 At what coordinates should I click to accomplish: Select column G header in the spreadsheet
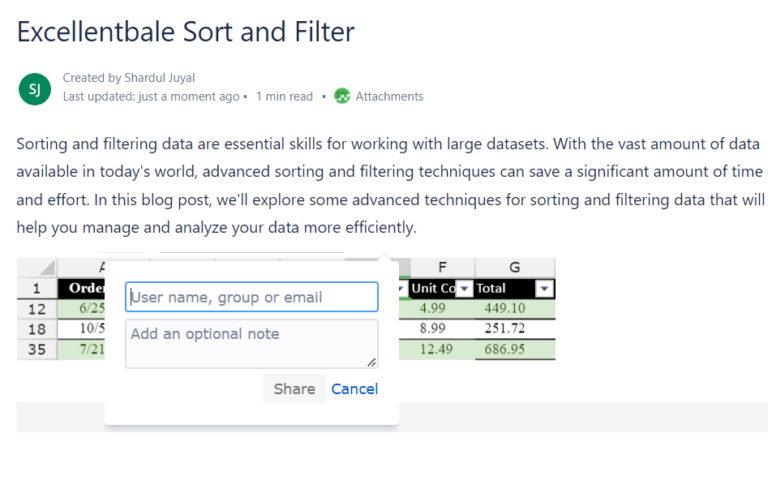(x=514, y=268)
